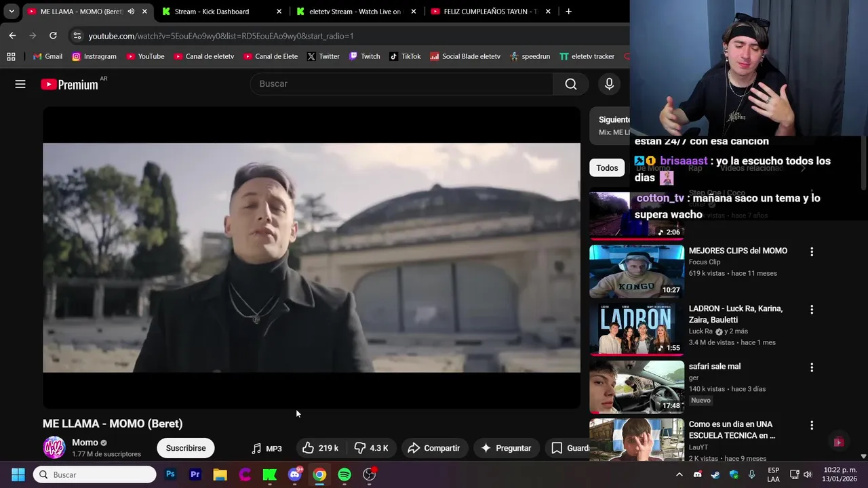Launch Premiere Pro from the taskbar
Screen dimensions: 868x488
click(195, 474)
